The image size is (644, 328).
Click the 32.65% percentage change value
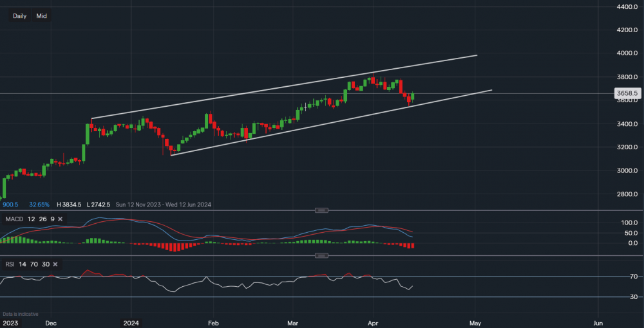pos(39,205)
